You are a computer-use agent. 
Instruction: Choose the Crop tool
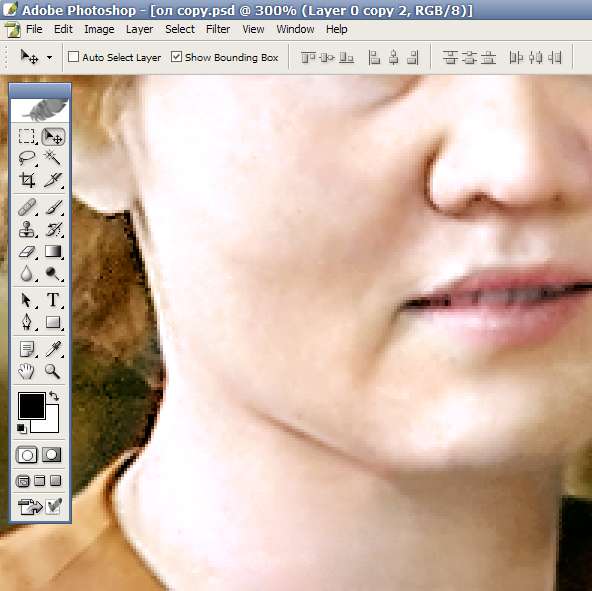[x=26, y=180]
